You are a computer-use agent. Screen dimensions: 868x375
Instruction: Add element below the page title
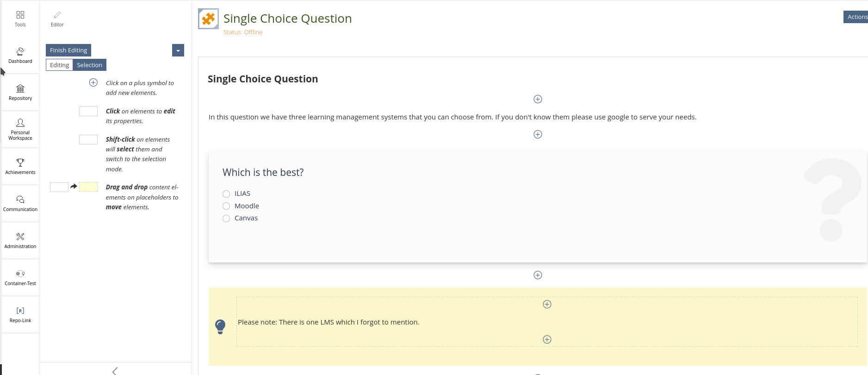pos(538,99)
